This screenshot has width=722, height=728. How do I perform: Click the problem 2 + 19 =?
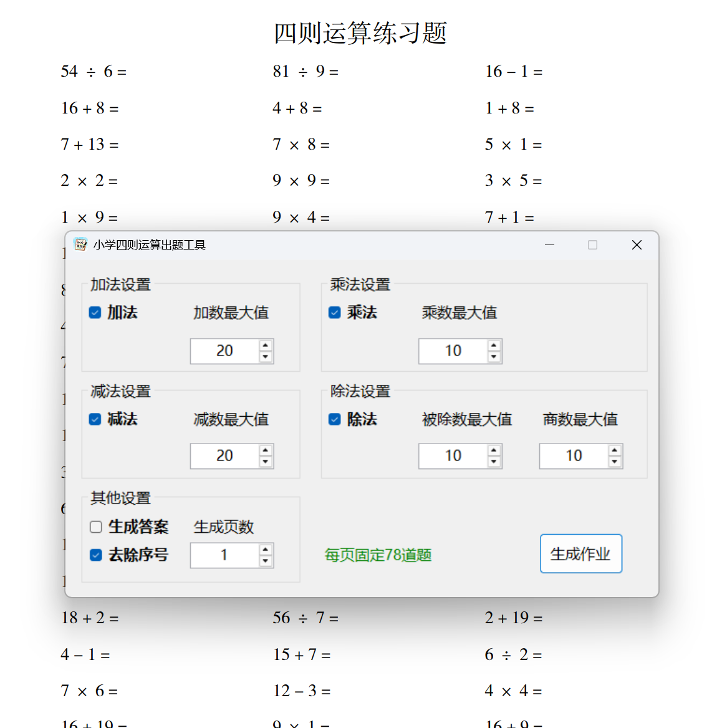514,618
